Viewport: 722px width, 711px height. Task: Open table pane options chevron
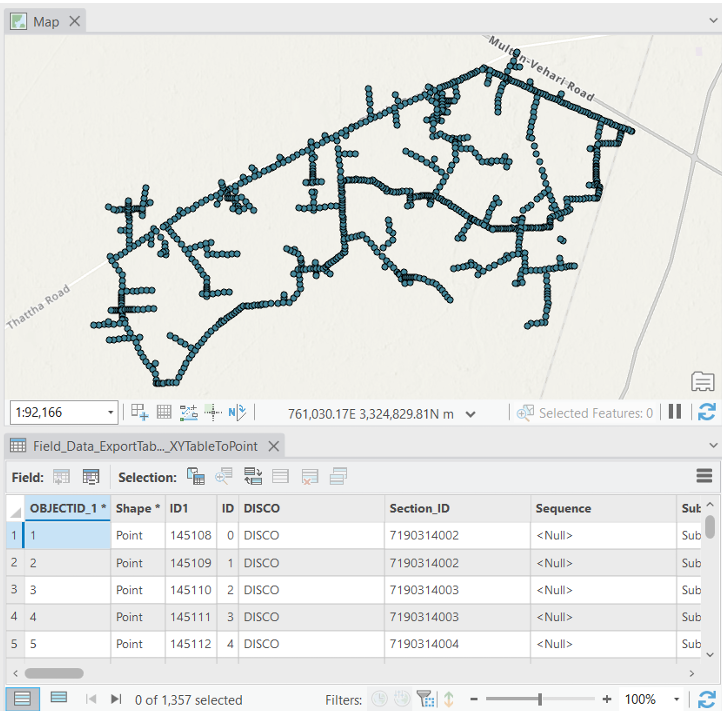click(x=713, y=445)
